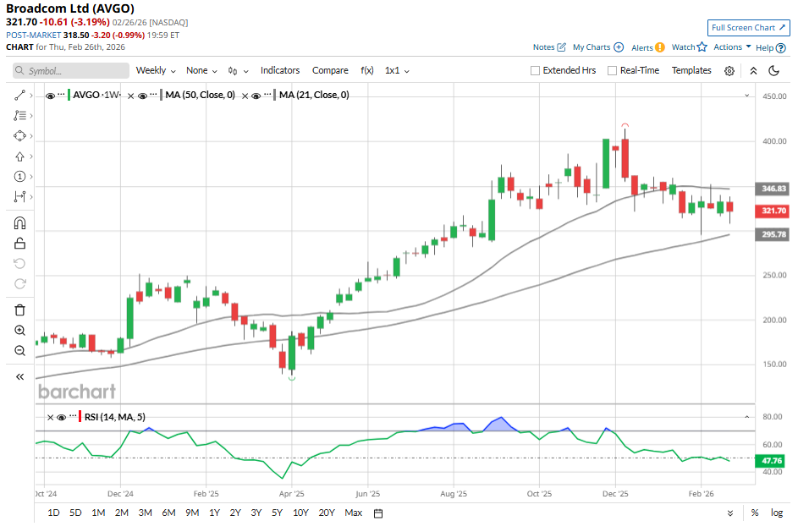Image resolution: width=798 pixels, height=532 pixels.
Task: Open the Weekly frequency dropdown
Action: tap(156, 71)
